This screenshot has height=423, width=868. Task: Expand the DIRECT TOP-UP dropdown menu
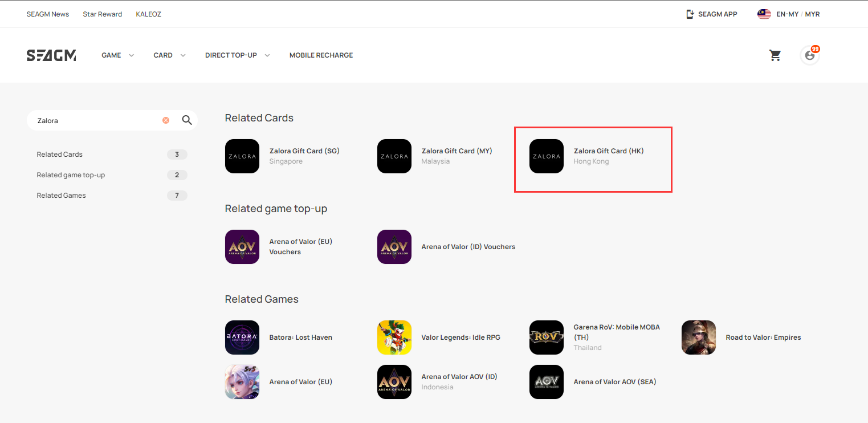tap(237, 55)
